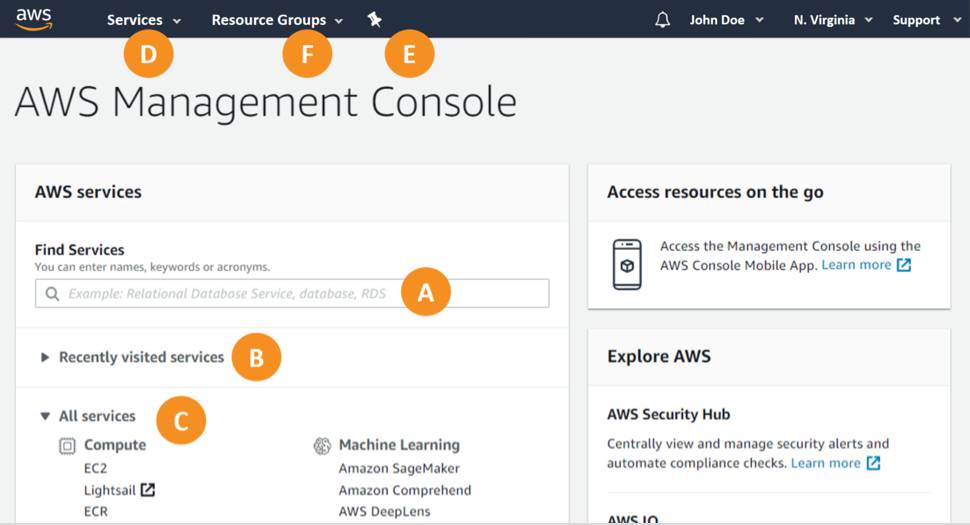
Task: Click the AWS Security Hub heading
Action: 668,414
